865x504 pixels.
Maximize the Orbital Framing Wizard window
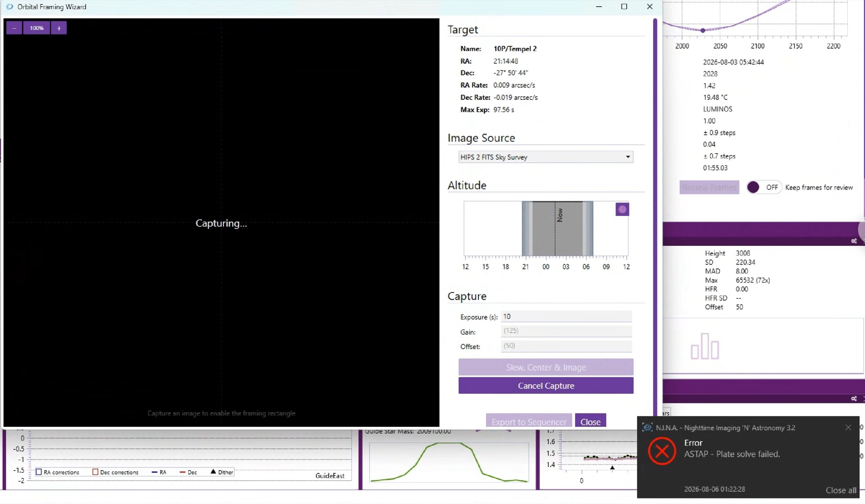point(624,7)
